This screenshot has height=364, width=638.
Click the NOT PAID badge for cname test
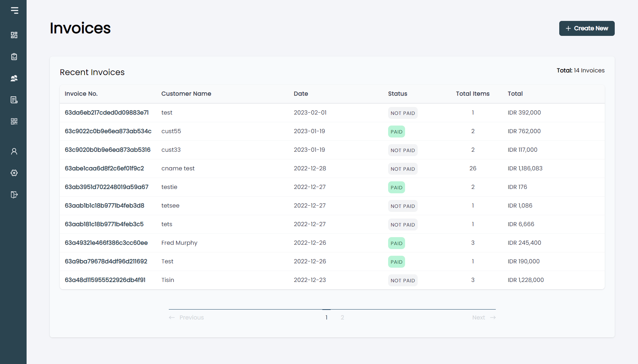(403, 169)
